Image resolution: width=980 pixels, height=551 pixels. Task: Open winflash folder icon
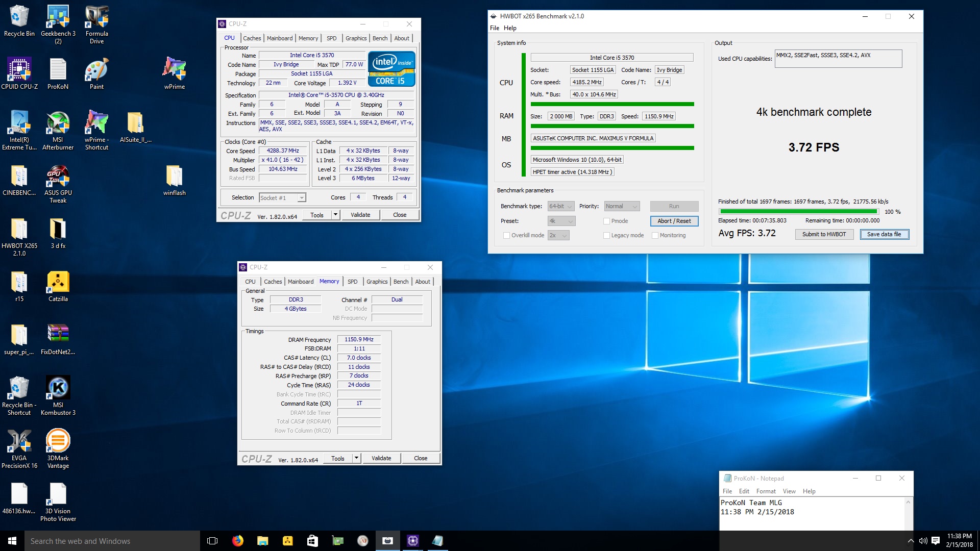pyautogui.click(x=175, y=180)
